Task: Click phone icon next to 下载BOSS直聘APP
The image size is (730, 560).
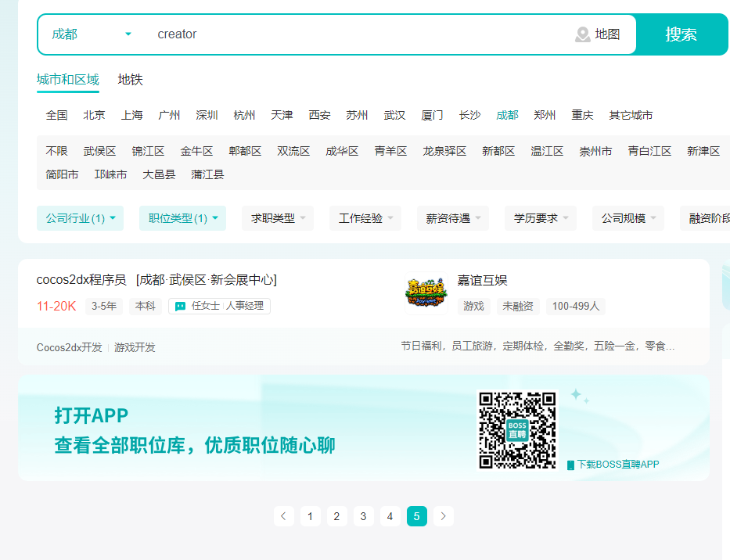Action: 570,465
